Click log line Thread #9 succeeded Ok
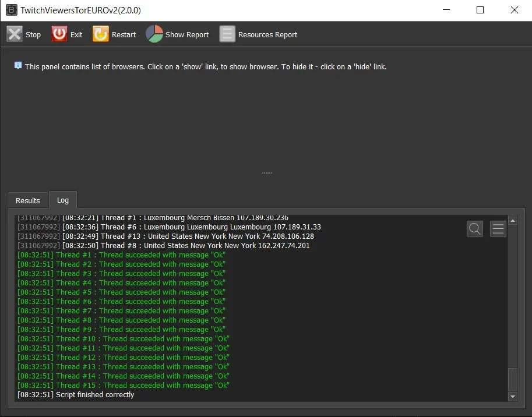 tap(121, 330)
